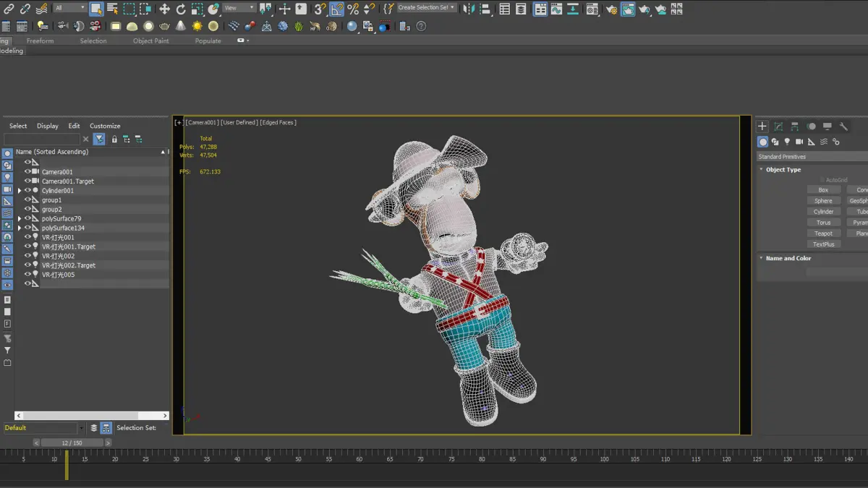
Task: Open the Standard Primitives dropdown
Action: pos(812,157)
